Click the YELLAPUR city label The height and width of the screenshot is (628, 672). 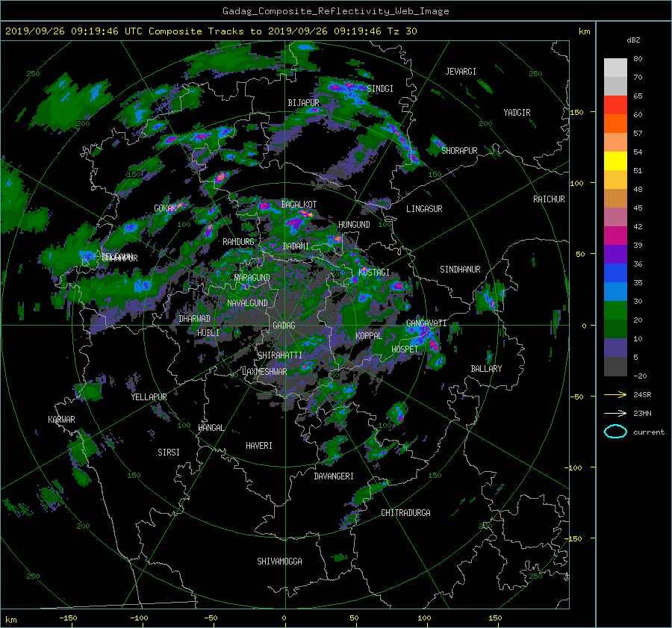(x=149, y=397)
